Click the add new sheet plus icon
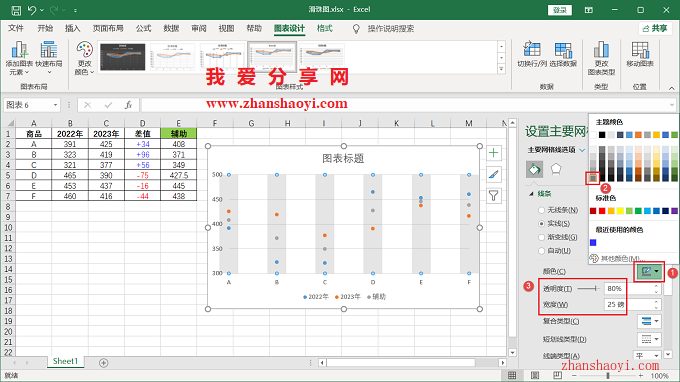The height and width of the screenshot is (382, 680). pos(103,362)
